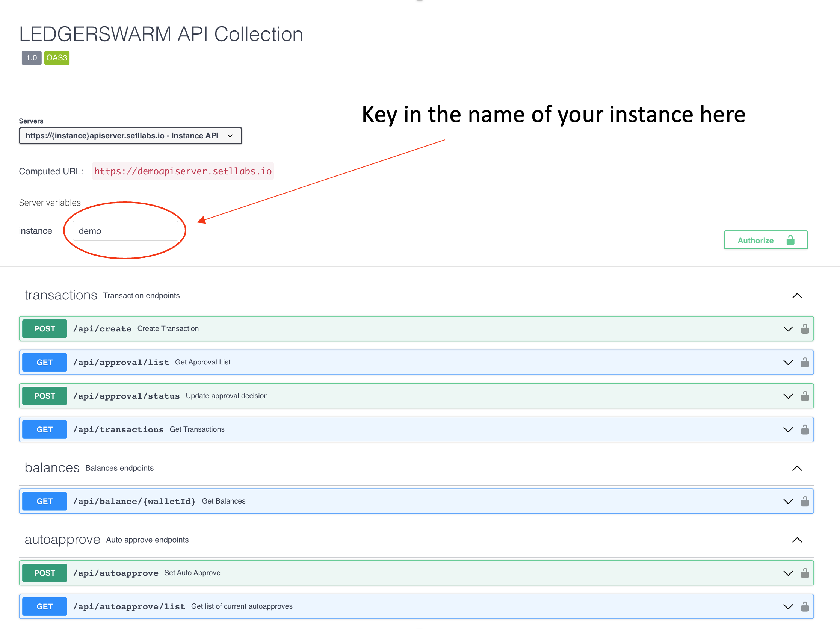Viewport: 840px width, 629px height.
Task: Click the autoapprove section heading
Action: click(x=62, y=539)
